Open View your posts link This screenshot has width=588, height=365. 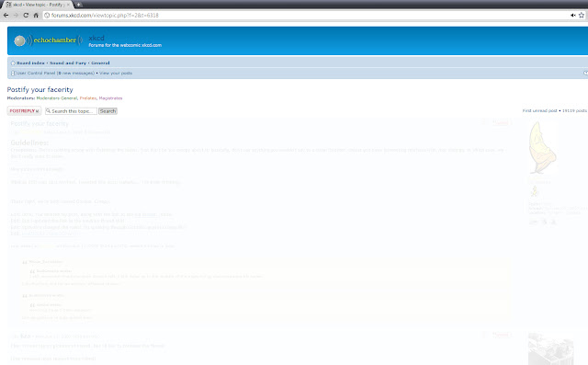(116, 74)
